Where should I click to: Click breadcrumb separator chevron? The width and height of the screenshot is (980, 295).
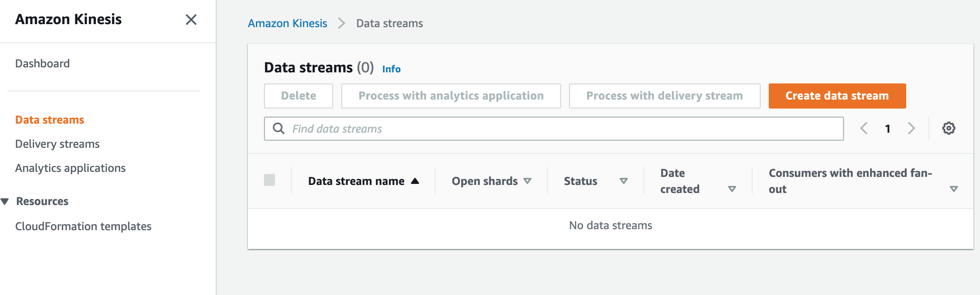(x=342, y=23)
